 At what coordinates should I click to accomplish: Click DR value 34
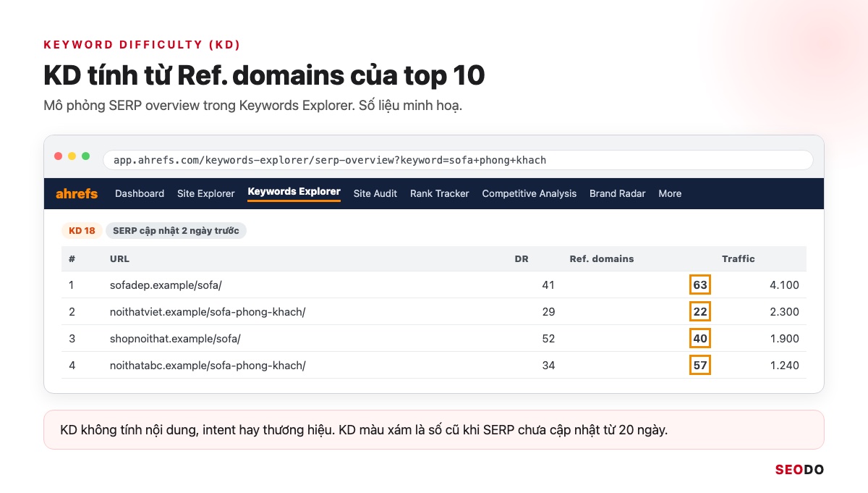pos(548,366)
